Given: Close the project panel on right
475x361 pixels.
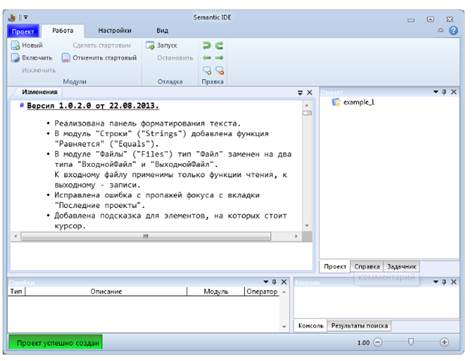Looking at the screenshot, I should coord(454,92).
